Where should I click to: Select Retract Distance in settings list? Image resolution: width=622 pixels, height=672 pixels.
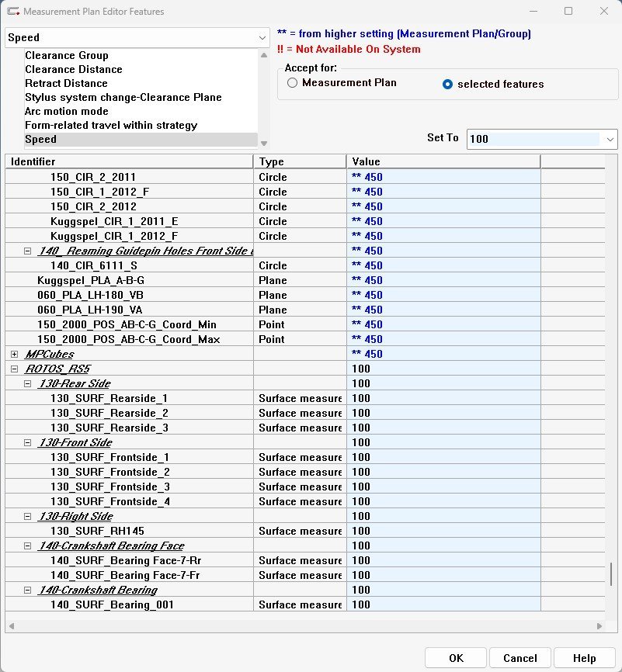(x=66, y=83)
